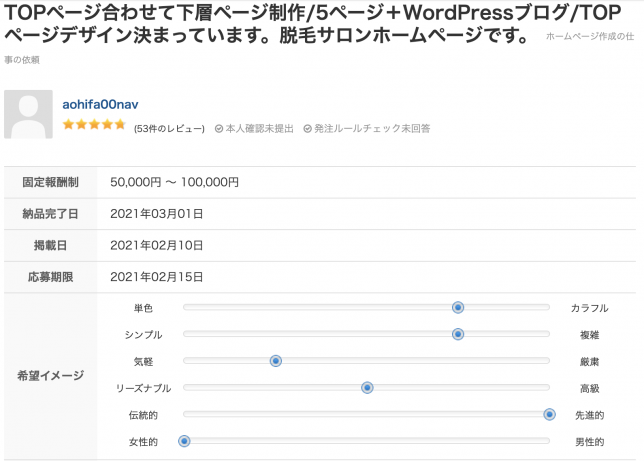Click the 女性的 slider start label
The image size is (644, 461).
[143, 442]
